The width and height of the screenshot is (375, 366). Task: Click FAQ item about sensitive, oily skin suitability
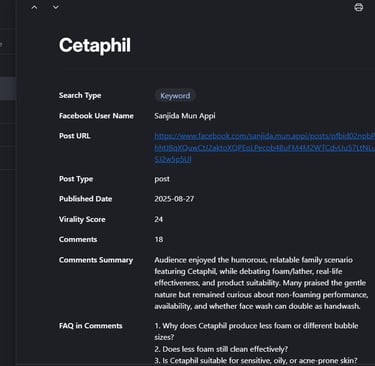point(256,361)
